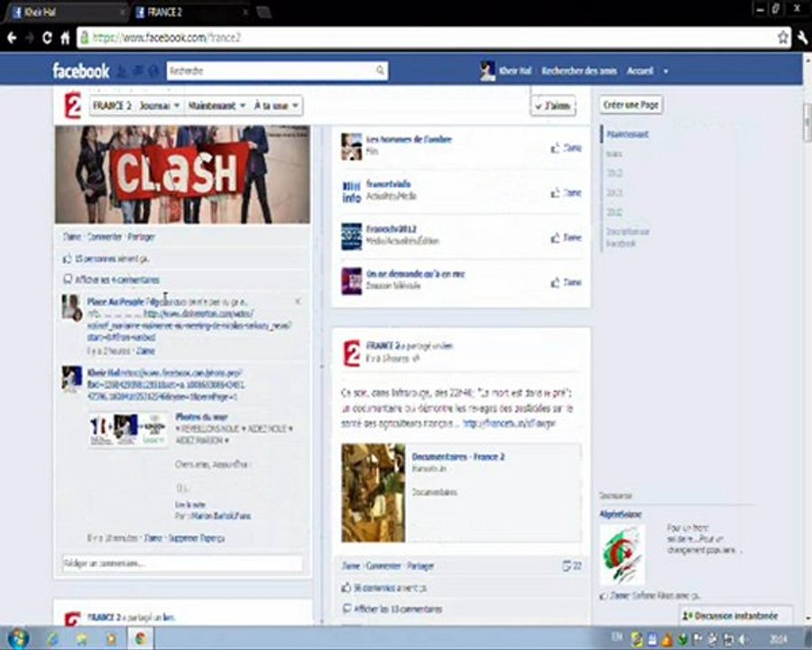The height and width of the screenshot is (650, 812).
Task: Close the Place Au Peuple comment with X
Action: click(298, 302)
